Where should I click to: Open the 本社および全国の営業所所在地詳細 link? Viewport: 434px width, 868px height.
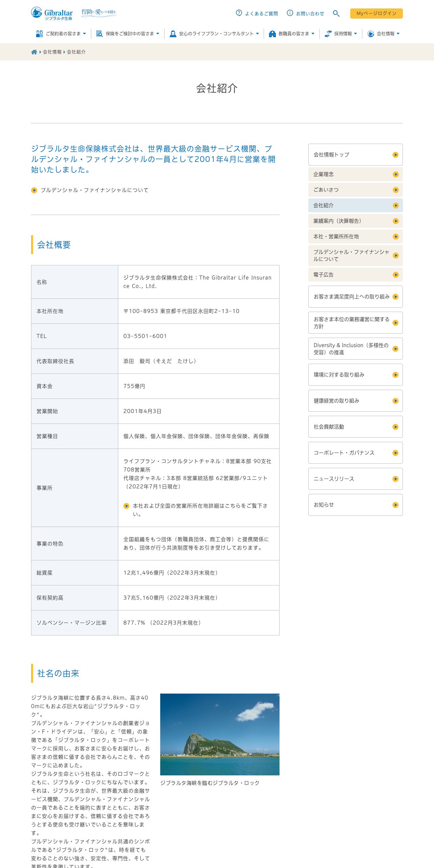pos(200,510)
